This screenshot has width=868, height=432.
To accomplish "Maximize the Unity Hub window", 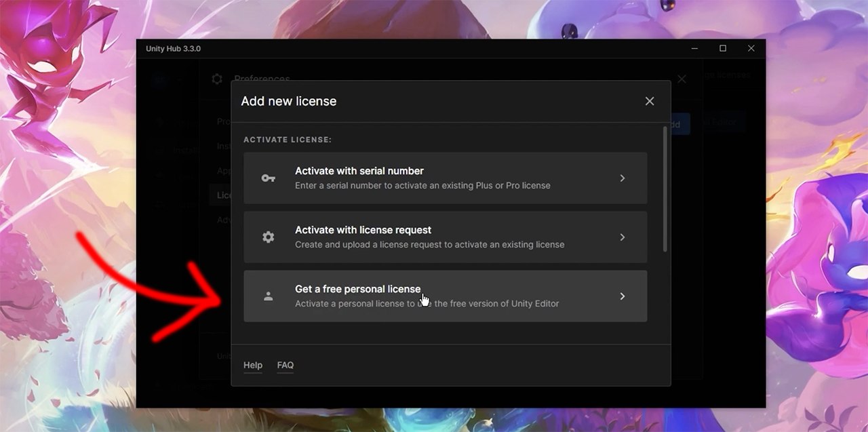I will coord(723,48).
